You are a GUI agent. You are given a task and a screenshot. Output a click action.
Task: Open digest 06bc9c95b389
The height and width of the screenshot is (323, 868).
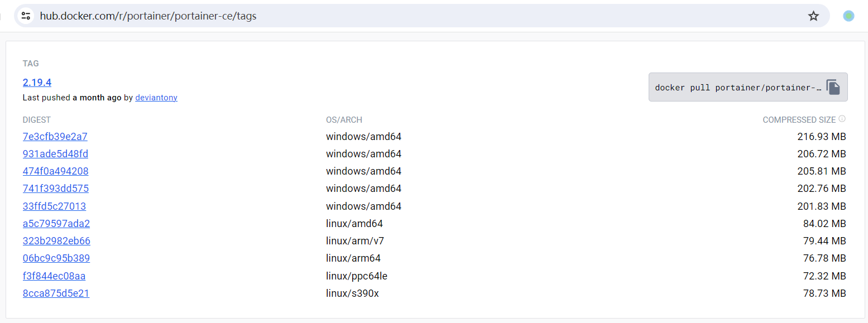(x=56, y=258)
